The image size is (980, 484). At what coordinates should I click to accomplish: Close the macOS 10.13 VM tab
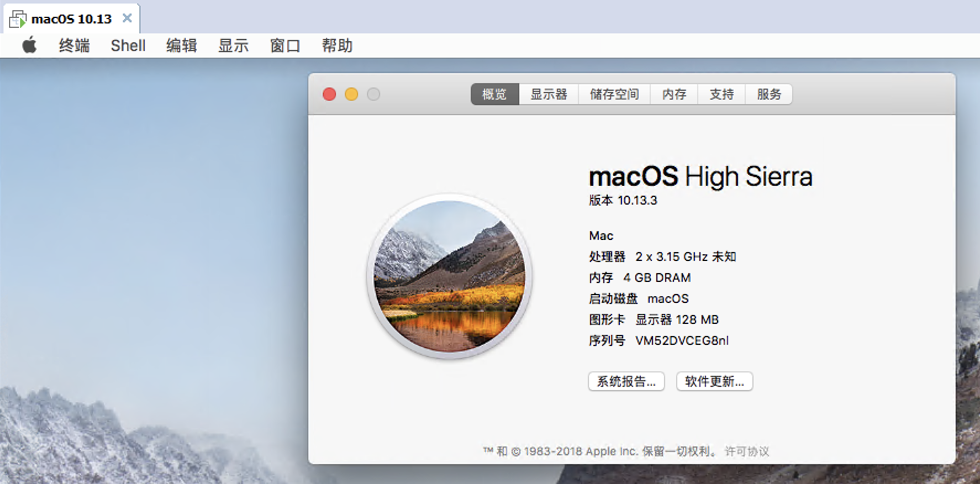tap(127, 18)
